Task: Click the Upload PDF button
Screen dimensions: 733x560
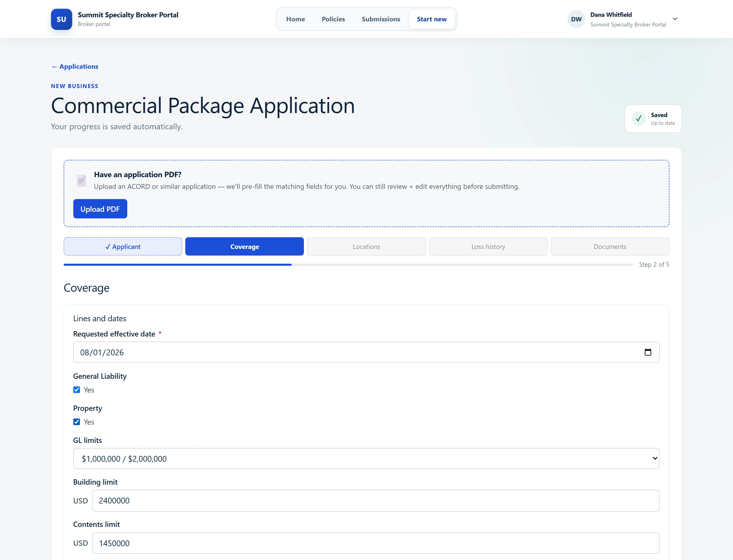Action: (x=100, y=209)
